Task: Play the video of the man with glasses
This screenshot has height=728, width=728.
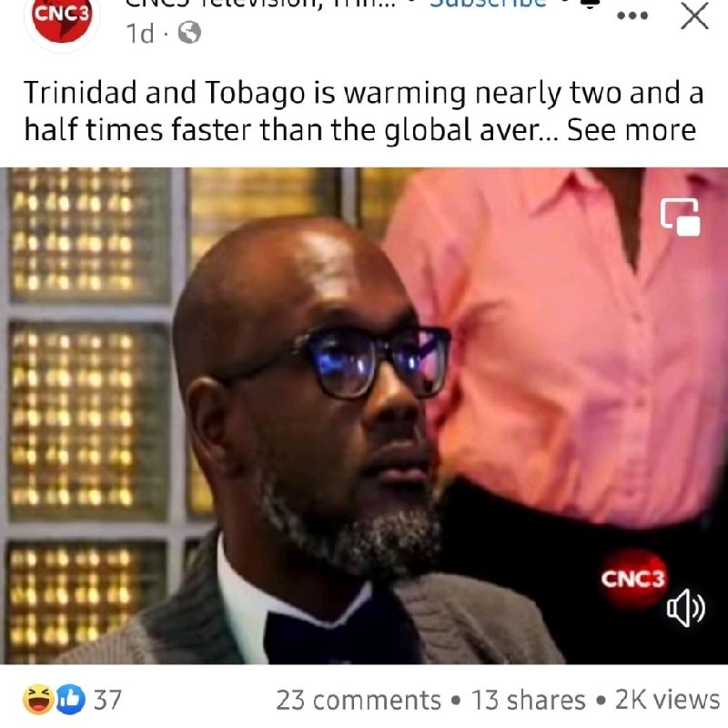Action: pyautogui.click(x=364, y=416)
